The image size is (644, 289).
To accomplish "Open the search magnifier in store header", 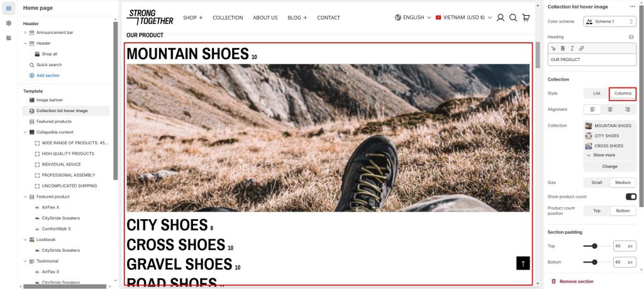I will tap(513, 18).
